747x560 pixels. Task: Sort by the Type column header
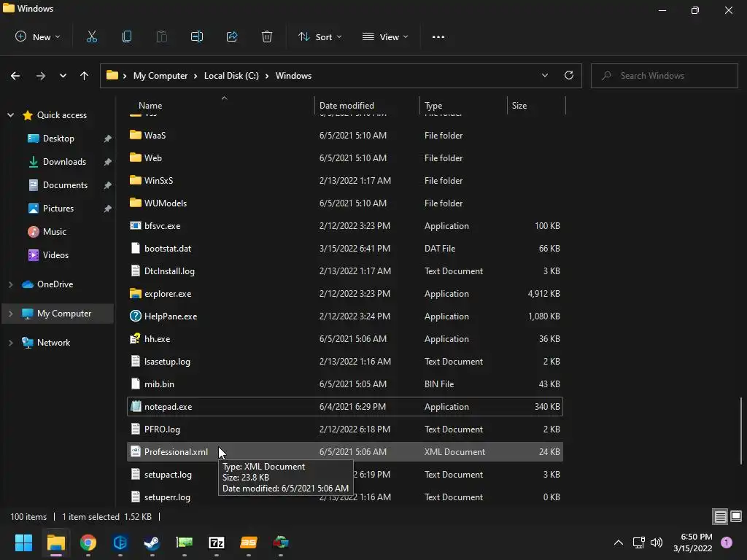click(464, 105)
